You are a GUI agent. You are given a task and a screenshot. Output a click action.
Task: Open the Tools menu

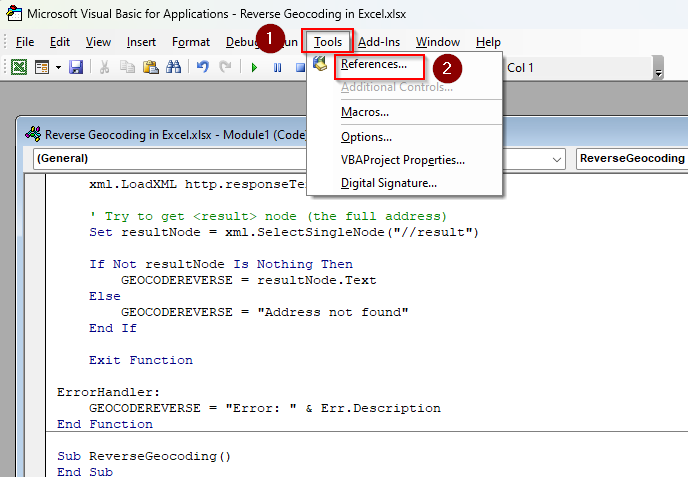[x=328, y=42]
